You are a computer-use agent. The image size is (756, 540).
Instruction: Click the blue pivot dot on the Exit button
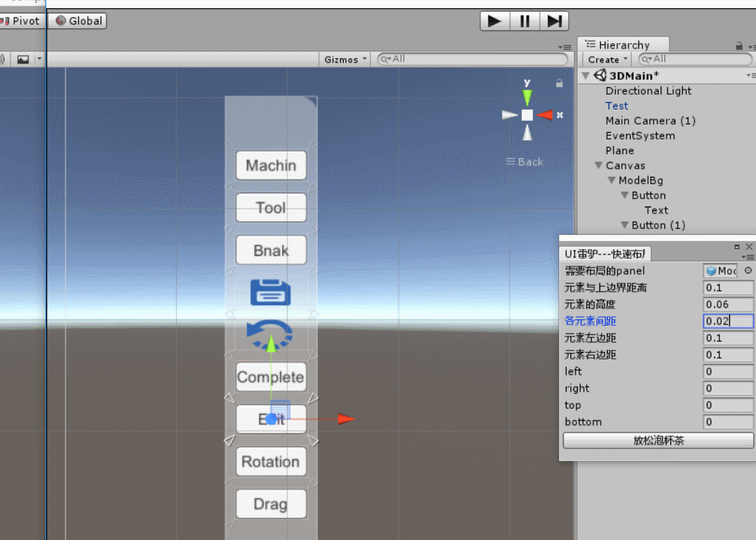click(x=271, y=419)
